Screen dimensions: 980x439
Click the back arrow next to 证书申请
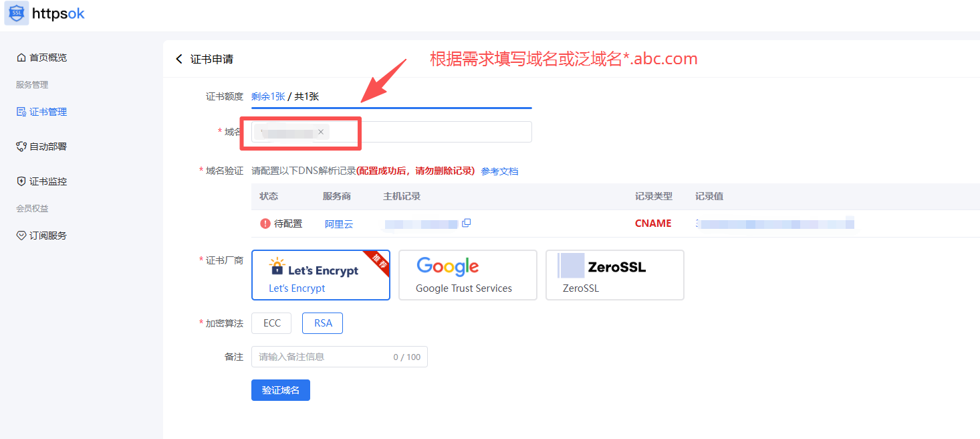[x=178, y=59]
